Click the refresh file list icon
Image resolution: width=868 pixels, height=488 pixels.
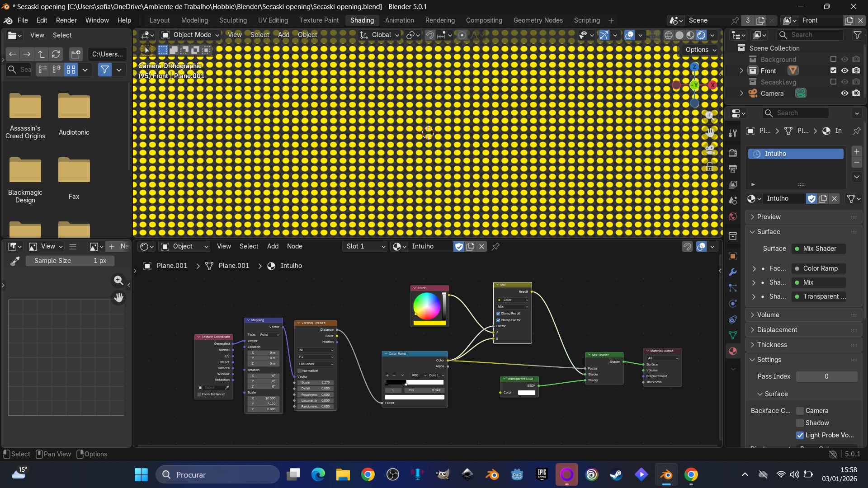[x=56, y=54]
